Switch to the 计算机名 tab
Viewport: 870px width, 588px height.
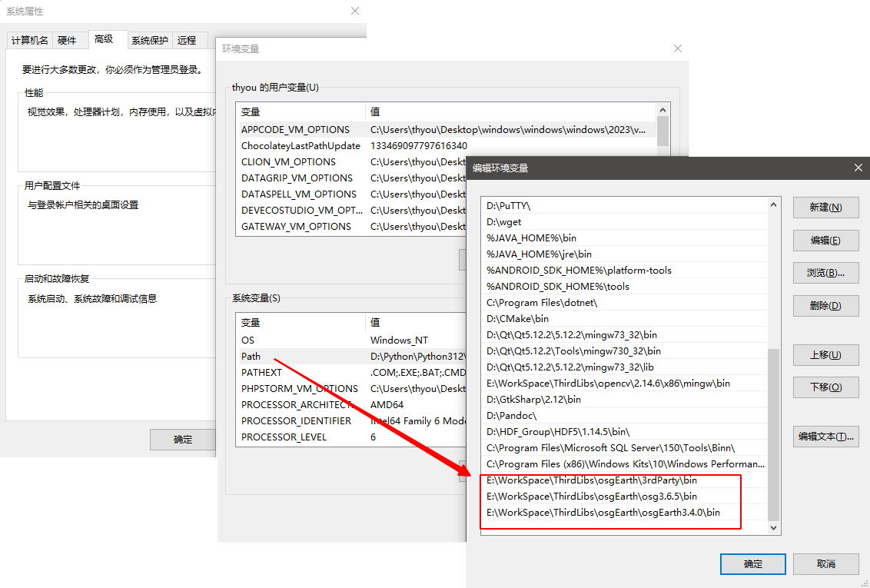[x=30, y=40]
